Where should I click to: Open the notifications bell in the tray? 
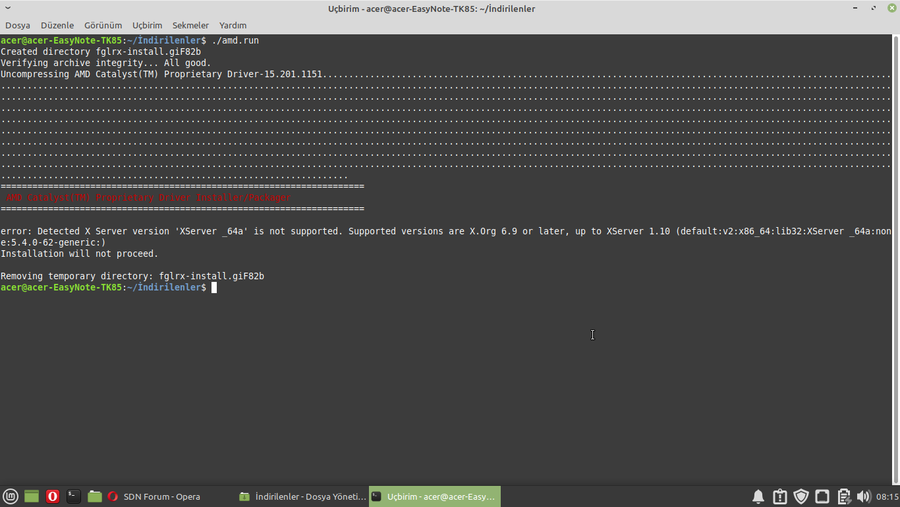point(758,497)
